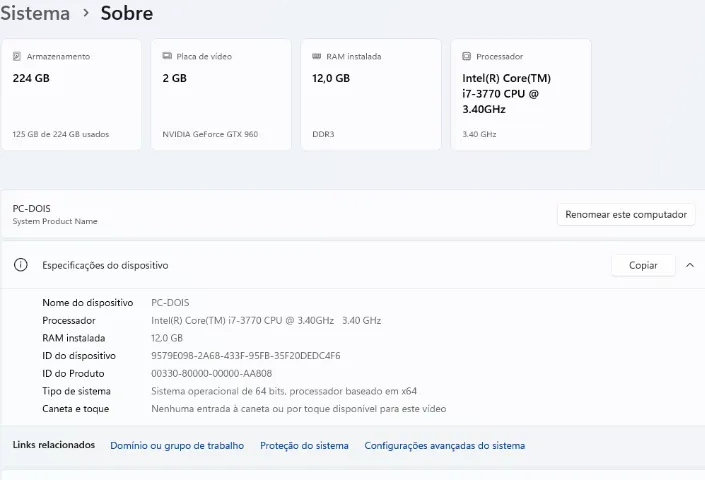705x480 pixels.
Task: Click the Especificações do dispositivo header row
Action: point(352,265)
